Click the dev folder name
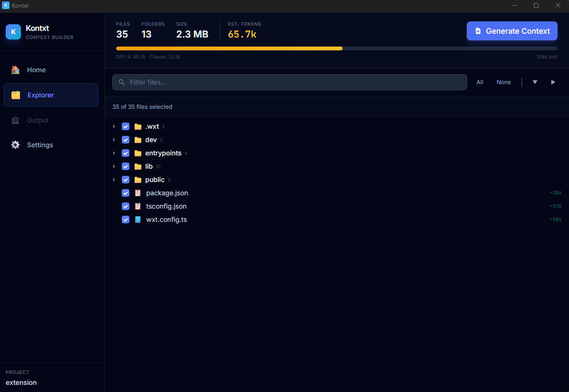The width and height of the screenshot is (569, 392). point(151,140)
